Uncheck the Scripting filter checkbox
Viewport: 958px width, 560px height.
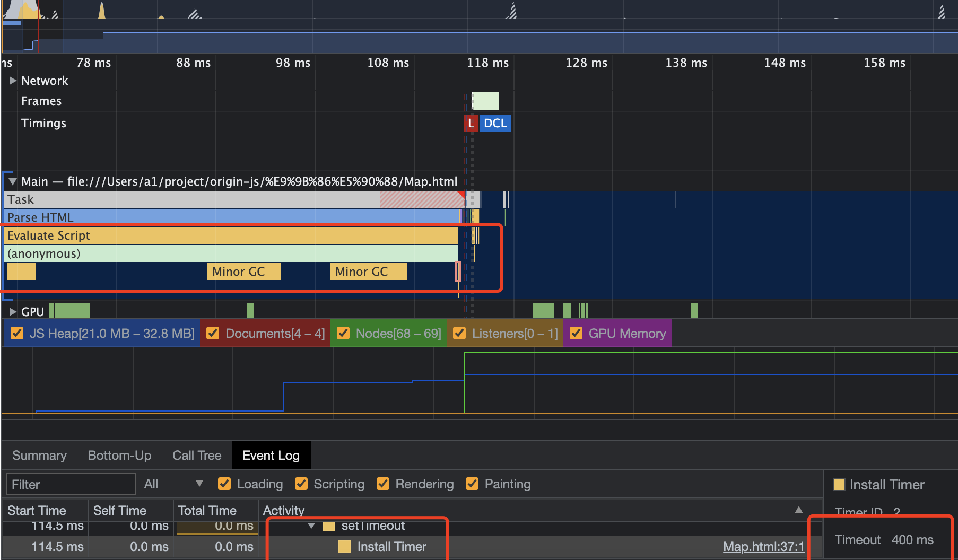click(301, 484)
